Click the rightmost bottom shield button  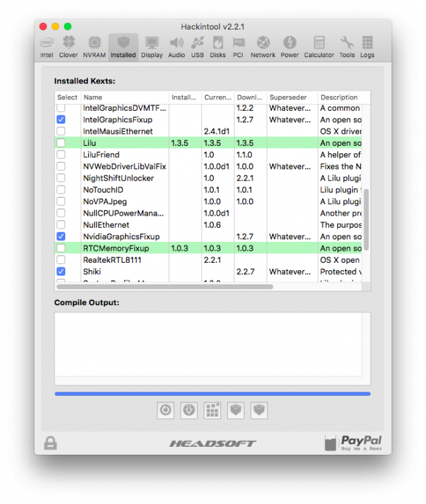[x=259, y=410]
